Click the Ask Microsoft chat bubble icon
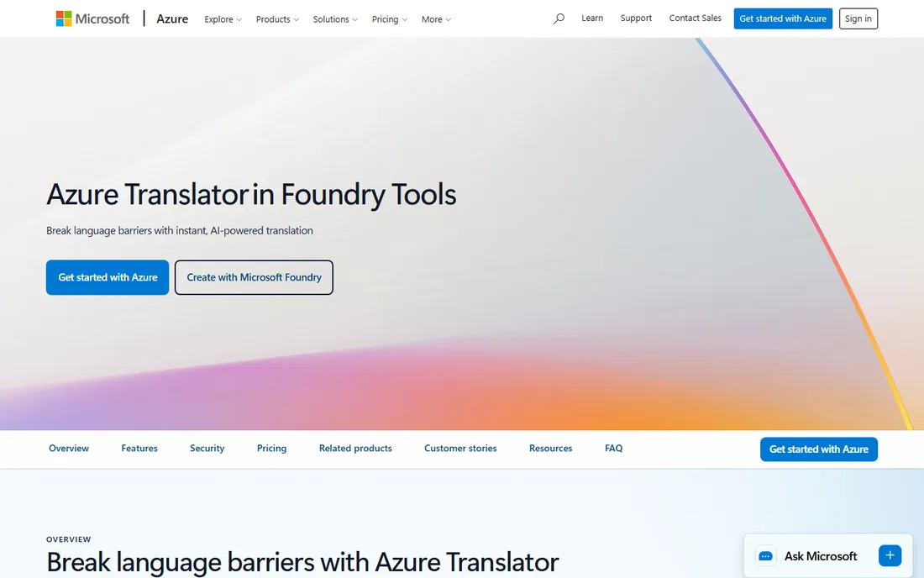This screenshot has height=578, width=924. 765,556
